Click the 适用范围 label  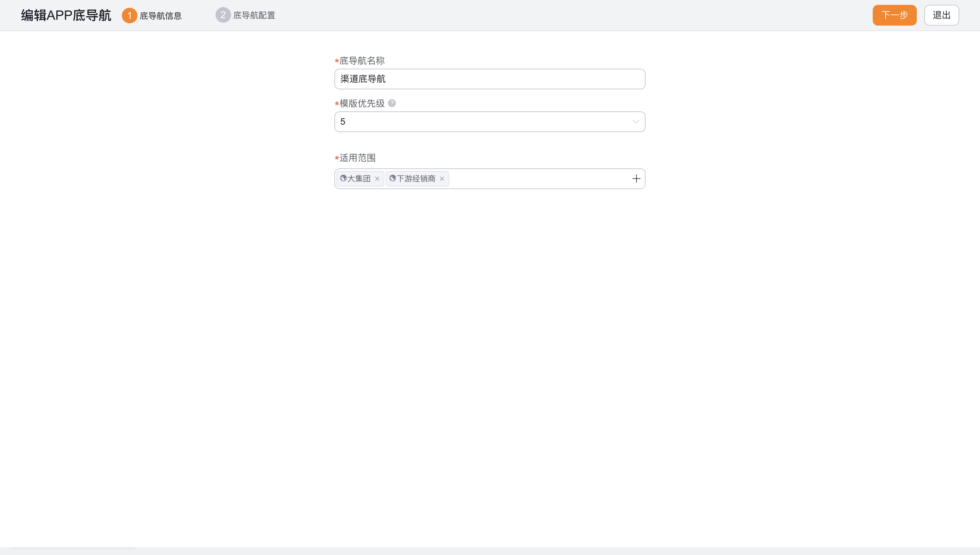tap(357, 158)
